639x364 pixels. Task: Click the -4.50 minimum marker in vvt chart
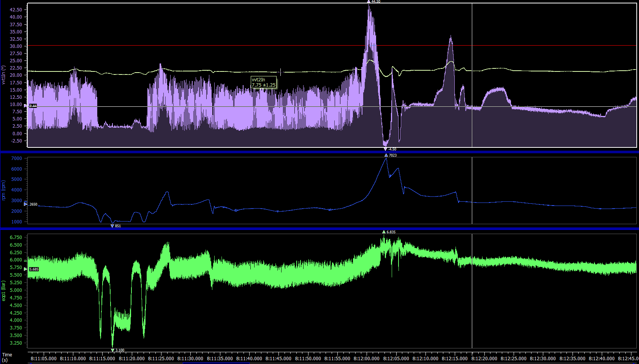[385, 149]
